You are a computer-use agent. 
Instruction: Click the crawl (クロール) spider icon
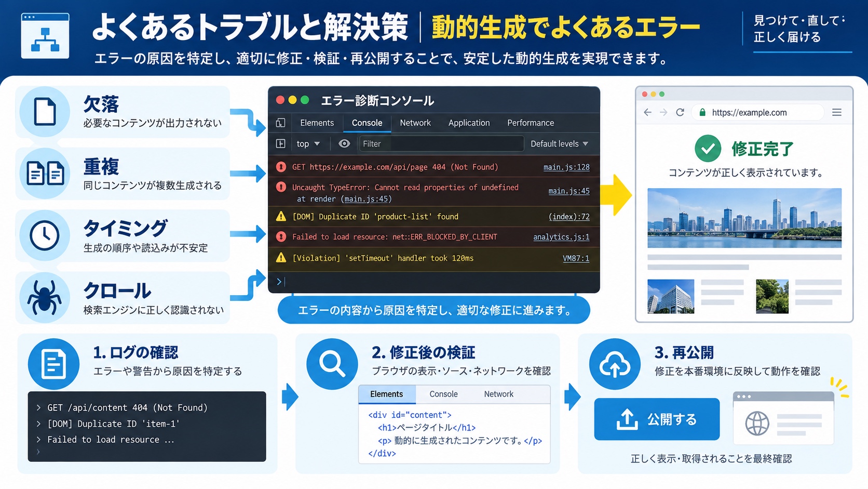45,297
